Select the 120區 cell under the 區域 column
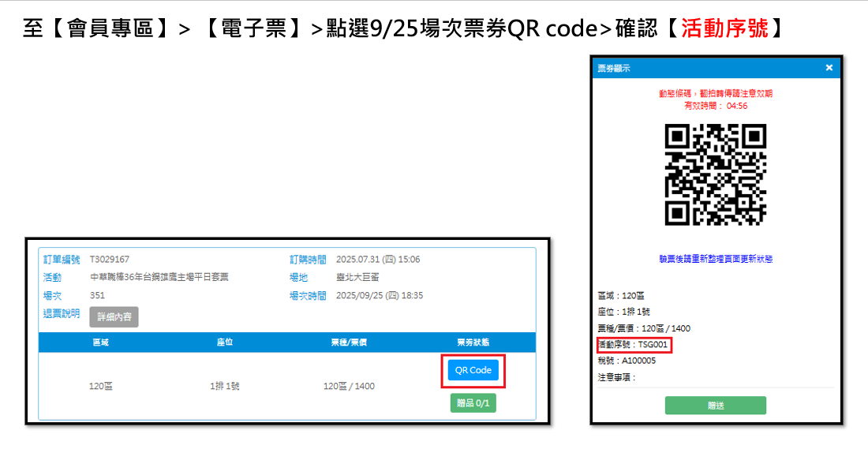Screen dimensions: 868x468 101,386
